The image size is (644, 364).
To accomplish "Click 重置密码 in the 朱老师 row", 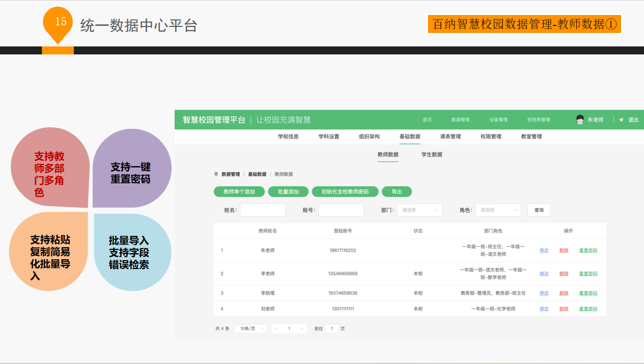I will point(588,251).
